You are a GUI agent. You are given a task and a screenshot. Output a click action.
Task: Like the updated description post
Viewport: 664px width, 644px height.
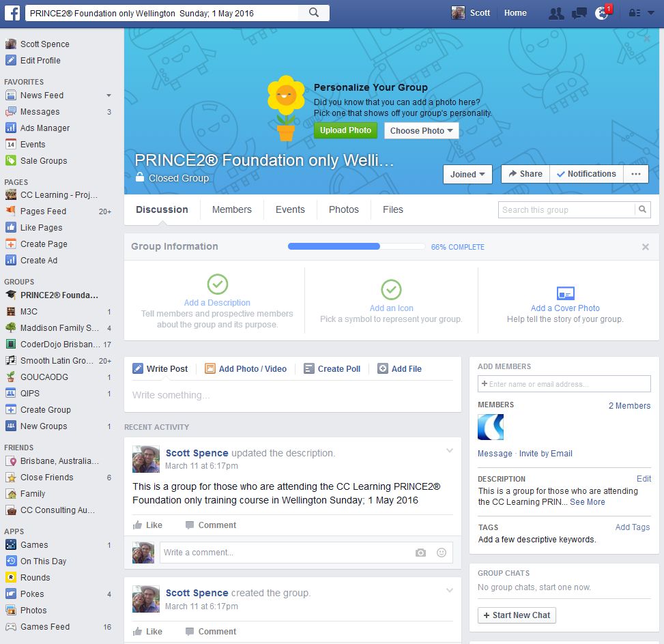147,525
